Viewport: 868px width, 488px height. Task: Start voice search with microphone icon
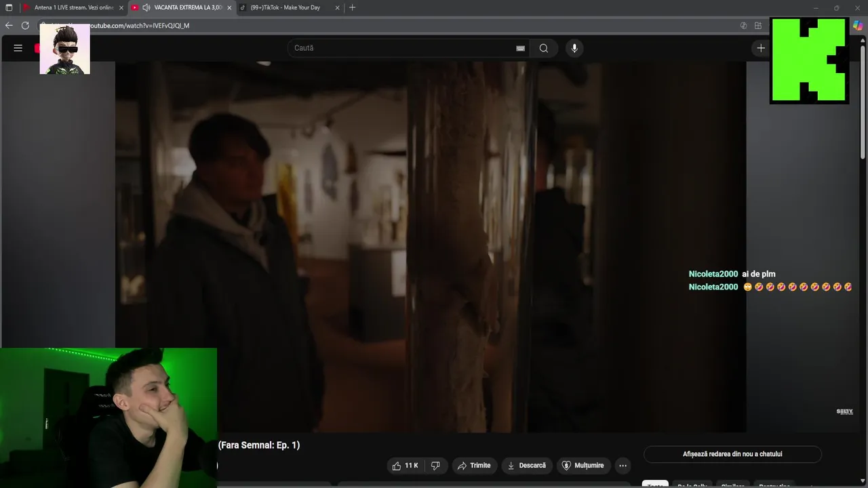pos(574,48)
